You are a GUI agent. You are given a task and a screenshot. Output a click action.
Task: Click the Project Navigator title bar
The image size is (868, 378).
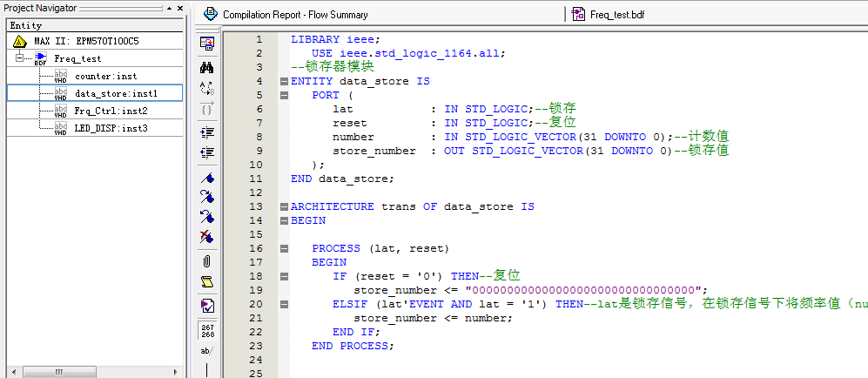[94, 9]
